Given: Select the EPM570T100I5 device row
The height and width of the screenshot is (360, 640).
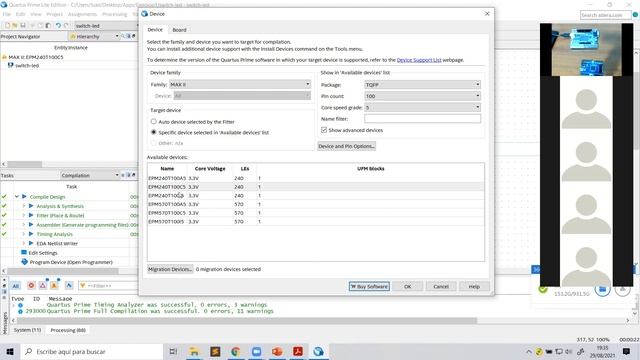Looking at the screenshot, I should pos(316,222).
